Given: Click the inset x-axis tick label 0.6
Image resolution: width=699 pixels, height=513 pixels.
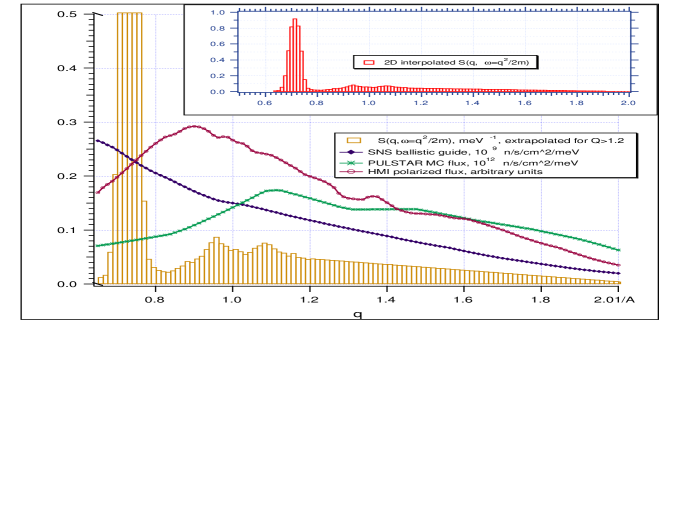Looking at the screenshot, I should click(265, 103).
